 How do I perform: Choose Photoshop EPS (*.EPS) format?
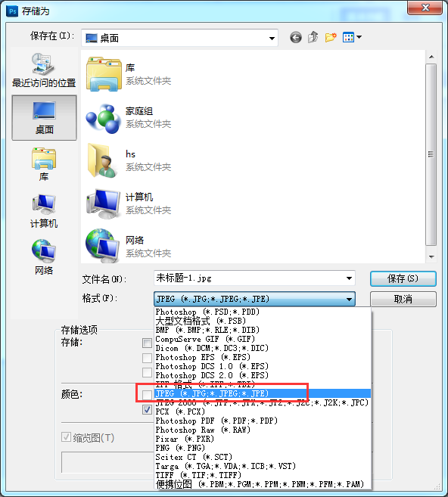click(x=263, y=357)
